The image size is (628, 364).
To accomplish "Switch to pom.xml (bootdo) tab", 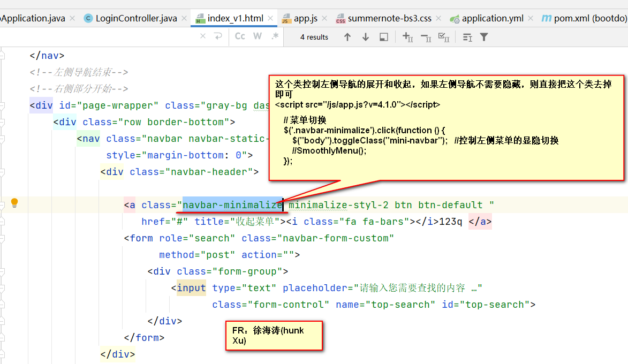I will click(591, 18).
